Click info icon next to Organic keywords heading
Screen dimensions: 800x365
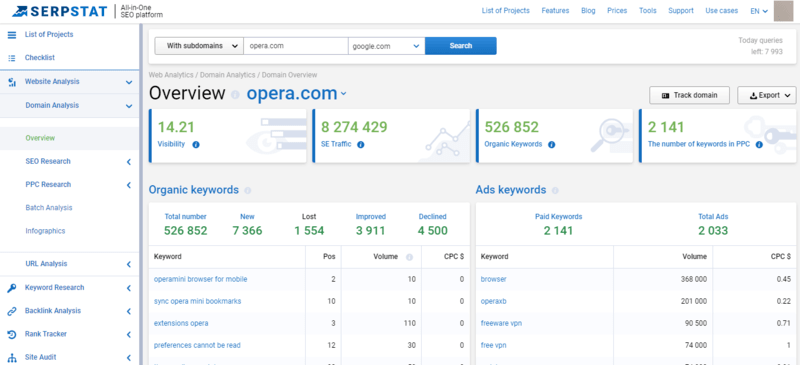pos(247,190)
